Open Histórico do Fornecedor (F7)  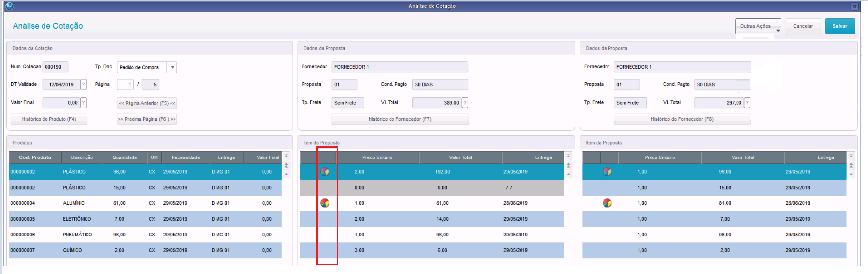[x=399, y=119]
